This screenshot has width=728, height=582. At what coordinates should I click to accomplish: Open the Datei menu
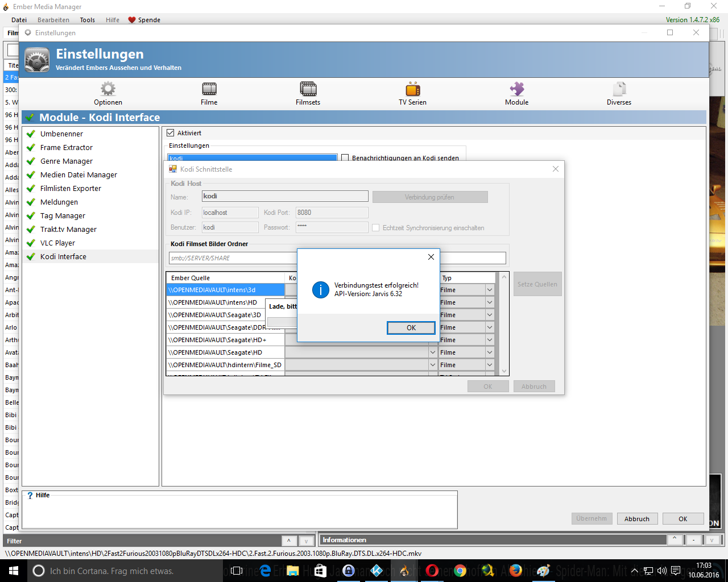(19, 20)
